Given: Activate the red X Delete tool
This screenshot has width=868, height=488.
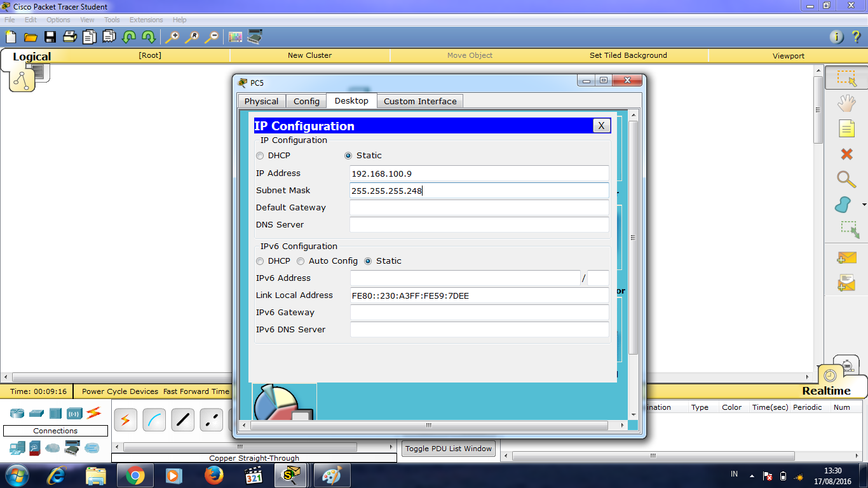Looking at the screenshot, I should [846, 154].
